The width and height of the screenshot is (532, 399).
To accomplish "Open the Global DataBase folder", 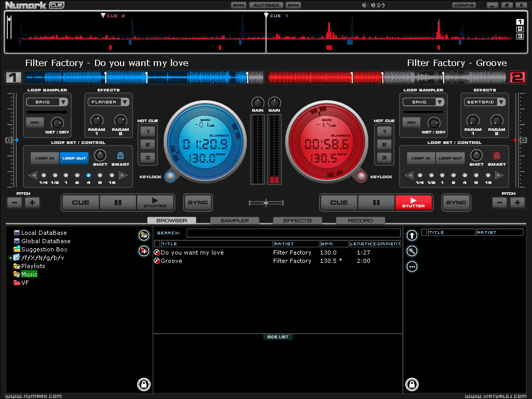I will coord(46,241).
